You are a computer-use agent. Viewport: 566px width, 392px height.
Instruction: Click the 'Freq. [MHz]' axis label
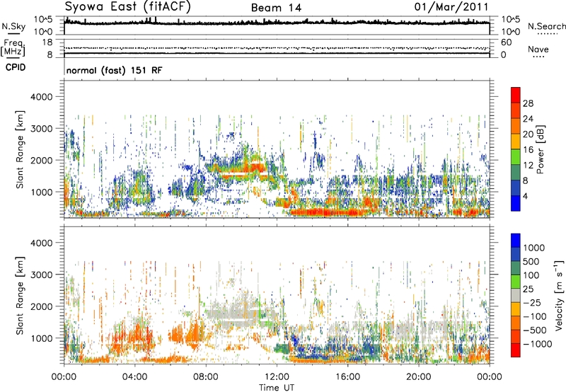click(x=13, y=47)
